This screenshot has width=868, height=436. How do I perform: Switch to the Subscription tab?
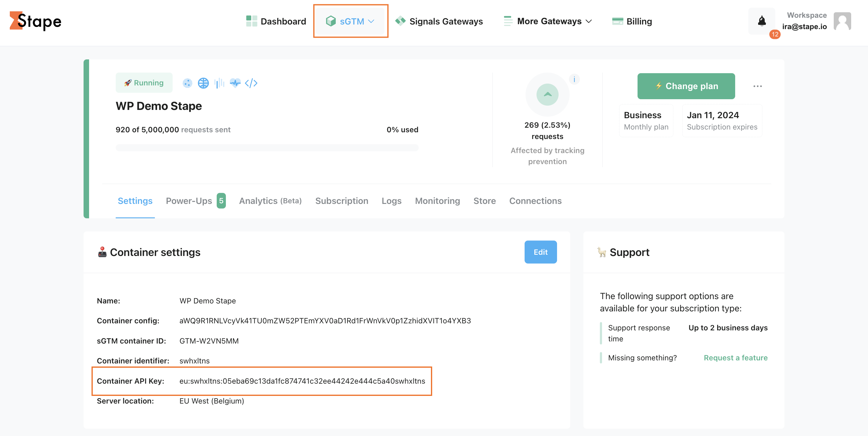[342, 201]
